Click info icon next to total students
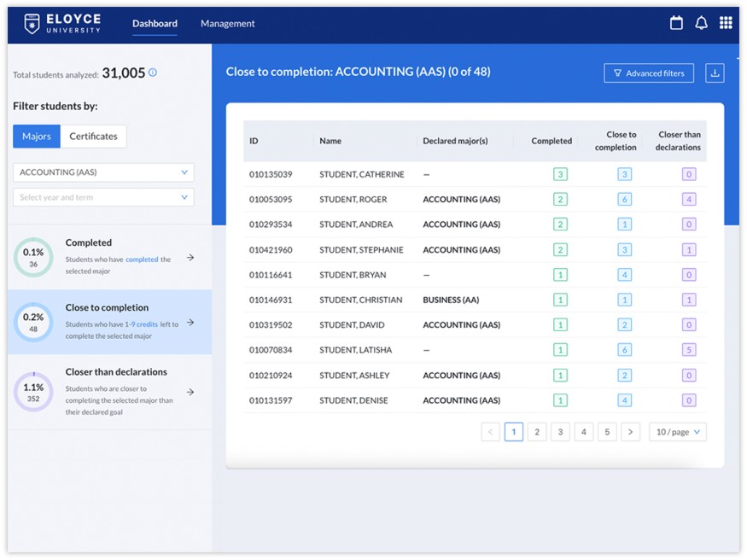The image size is (747, 560). coord(153,73)
